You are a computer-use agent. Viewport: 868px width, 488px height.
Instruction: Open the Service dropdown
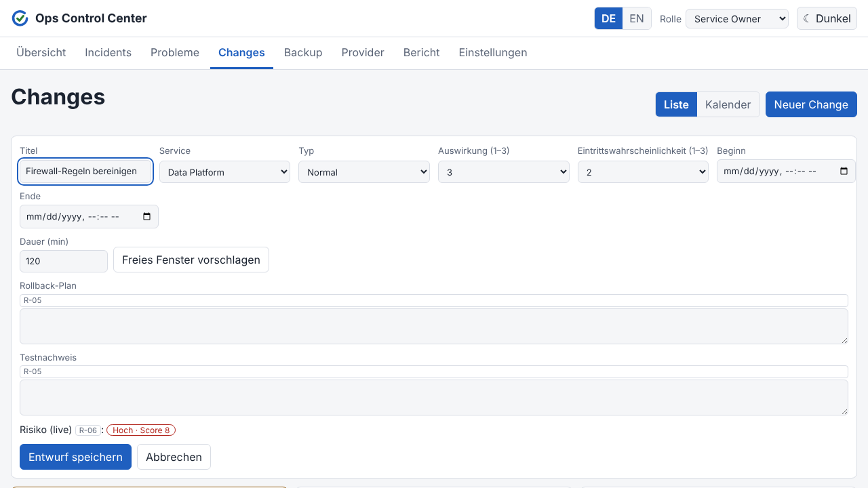[x=224, y=172]
